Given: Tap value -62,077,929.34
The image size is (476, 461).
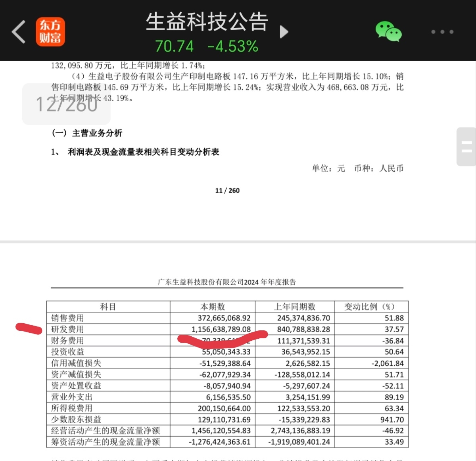Looking at the screenshot, I should [x=225, y=374].
